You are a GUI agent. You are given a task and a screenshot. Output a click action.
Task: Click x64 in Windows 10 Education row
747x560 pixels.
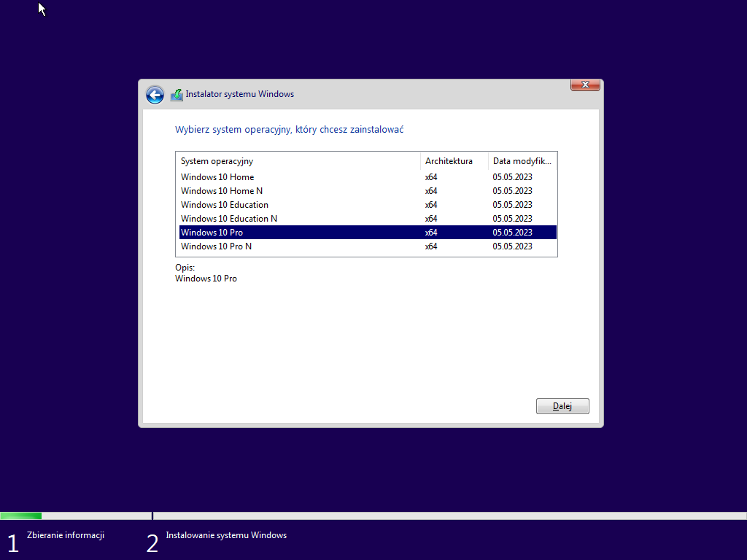pos(431,205)
